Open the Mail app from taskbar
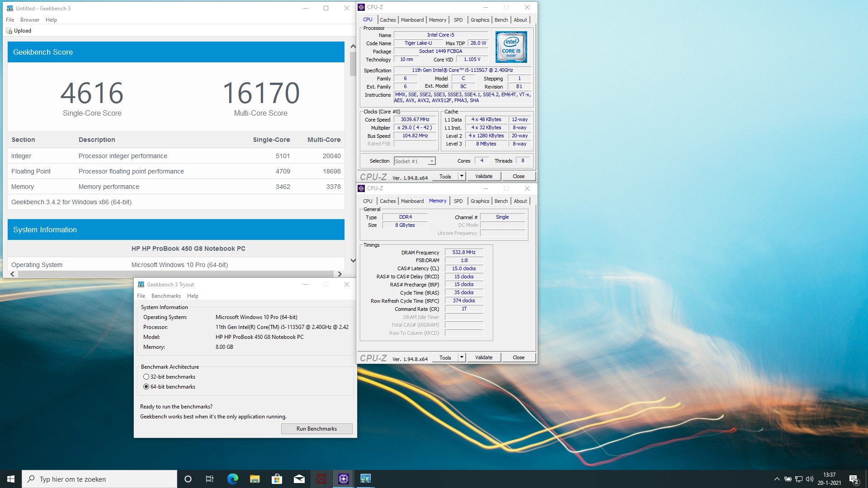 coord(299,479)
